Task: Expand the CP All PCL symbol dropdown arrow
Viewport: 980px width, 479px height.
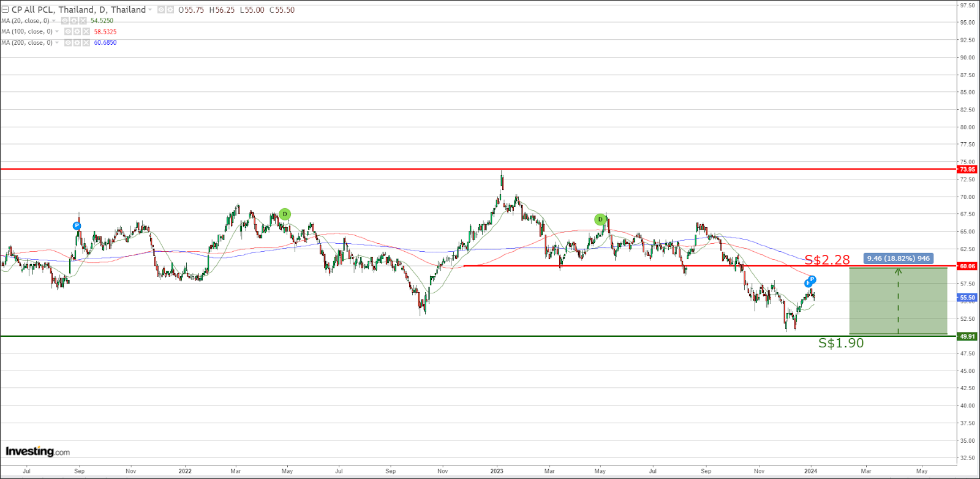Action: [x=150, y=10]
